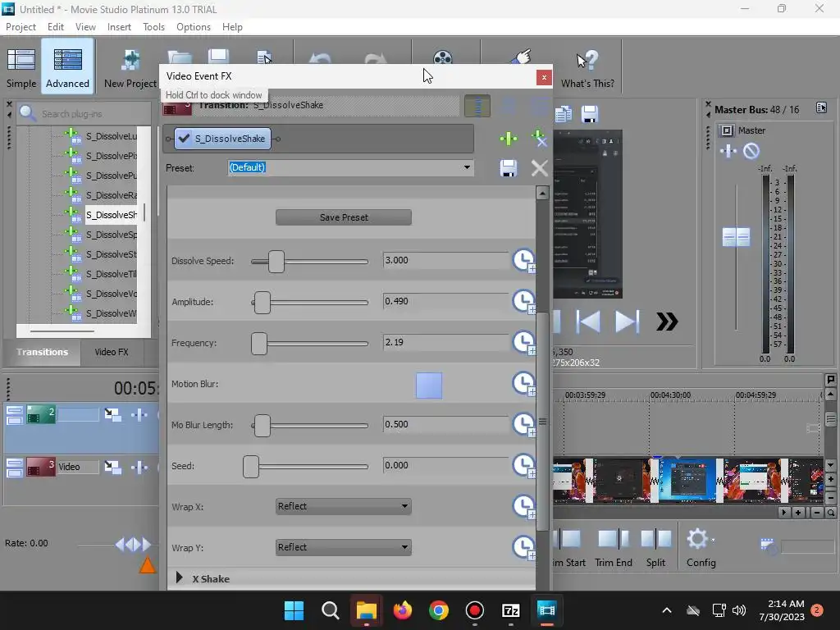Screen dimensions: 840x630
Task: Animate Amplitude with its clock icon
Action: 524,302
